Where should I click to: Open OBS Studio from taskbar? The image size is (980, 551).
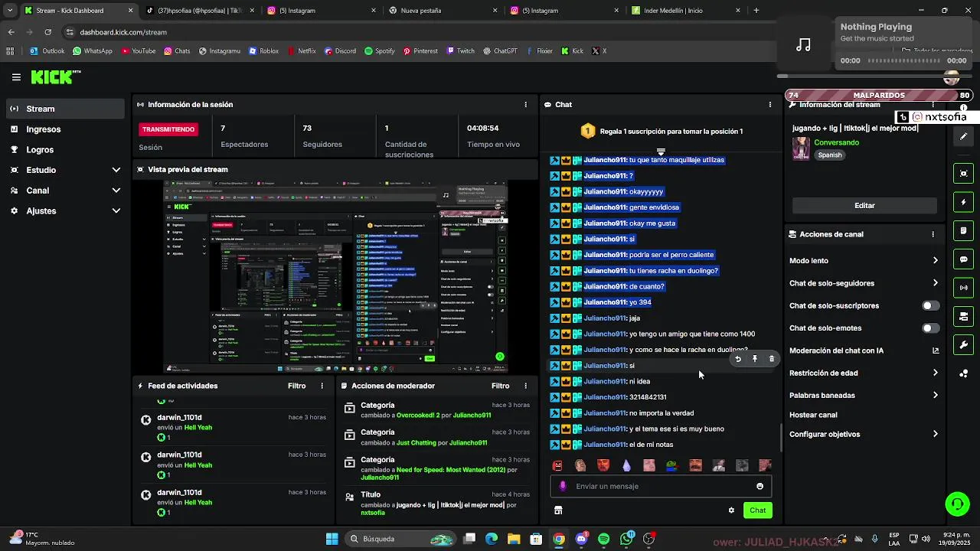tap(649, 539)
